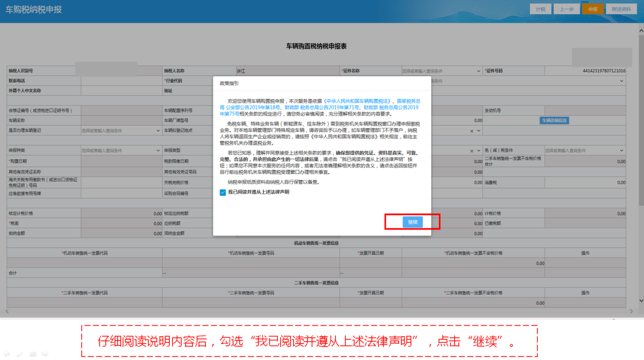Click the 机动车销售统一发票不含税价格 column header
The width and height of the screenshot is (644, 360).
473,253
